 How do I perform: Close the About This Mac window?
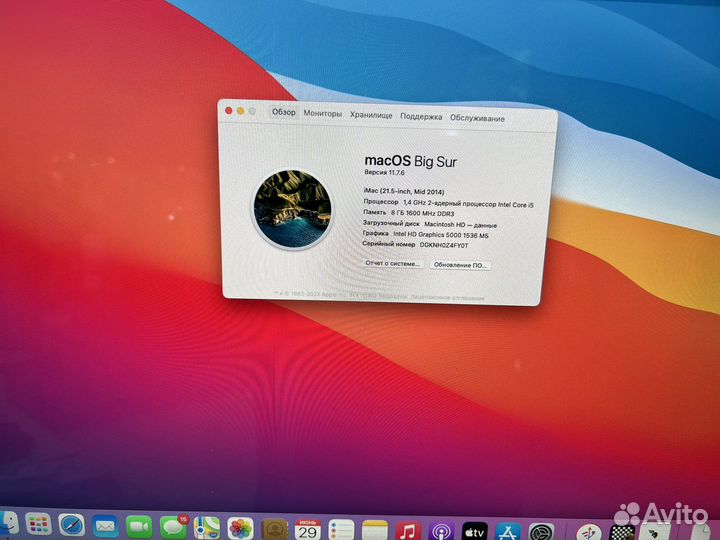pos(229,110)
